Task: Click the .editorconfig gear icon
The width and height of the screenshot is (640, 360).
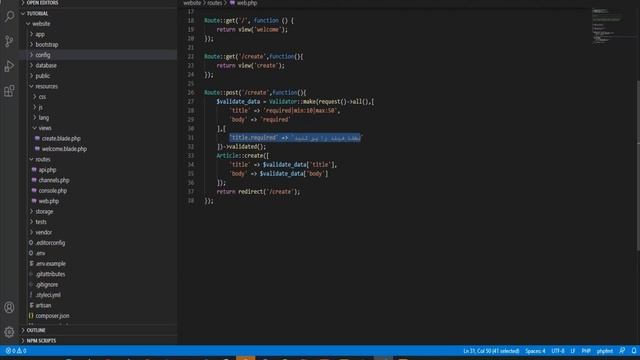Action: tap(31, 242)
